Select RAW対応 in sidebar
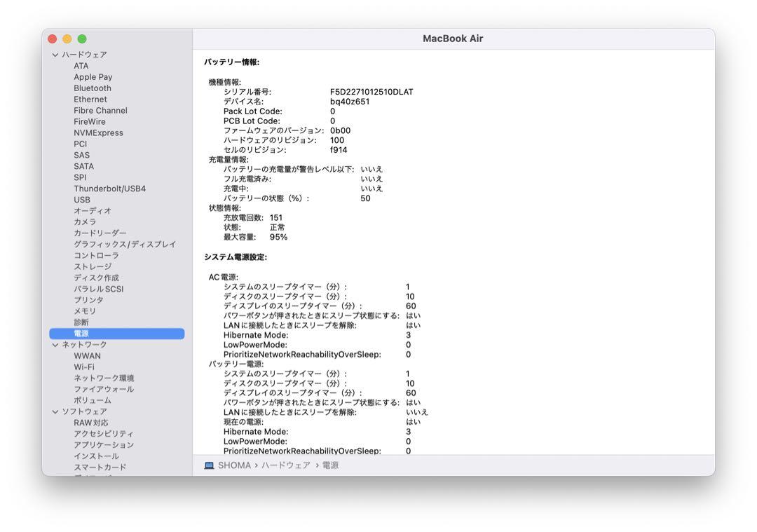Image resolution: width=757 pixels, height=532 pixels. click(x=90, y=423)
